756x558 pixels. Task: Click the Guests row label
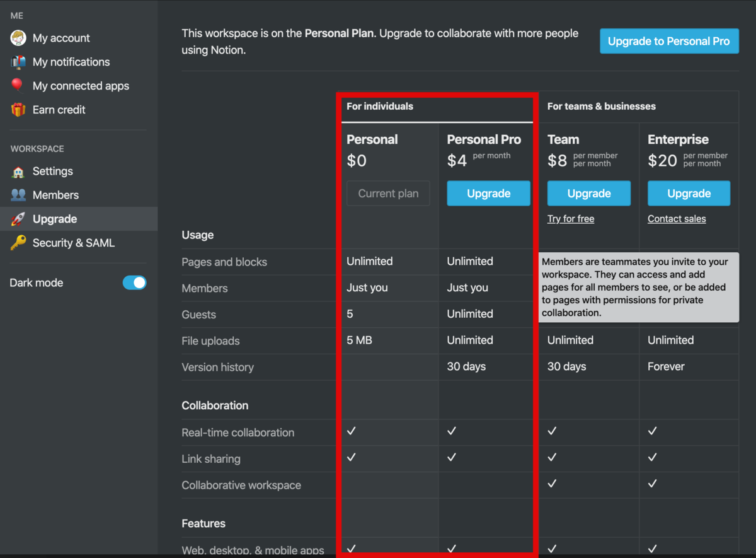pyautogui.click(x=198, y=315)
